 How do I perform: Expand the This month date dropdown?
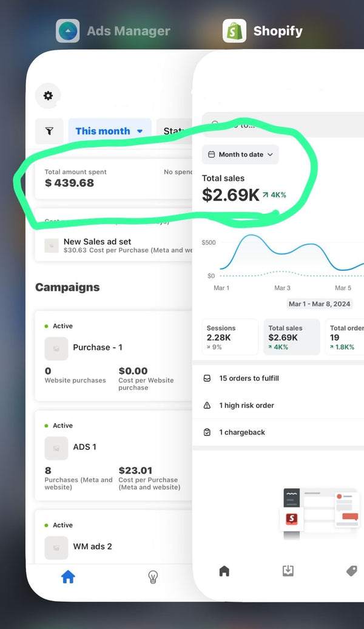point(110,131)
